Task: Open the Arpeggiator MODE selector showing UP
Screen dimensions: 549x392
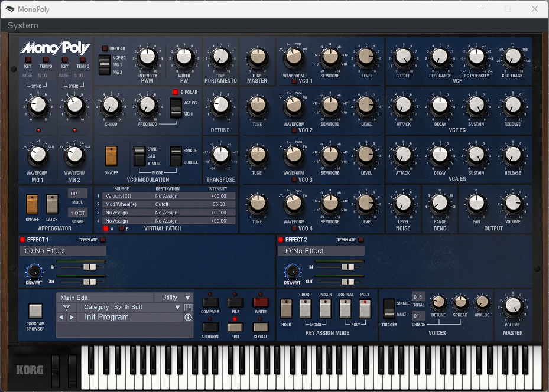Action: pyautogui.click(x=77, y=194)
